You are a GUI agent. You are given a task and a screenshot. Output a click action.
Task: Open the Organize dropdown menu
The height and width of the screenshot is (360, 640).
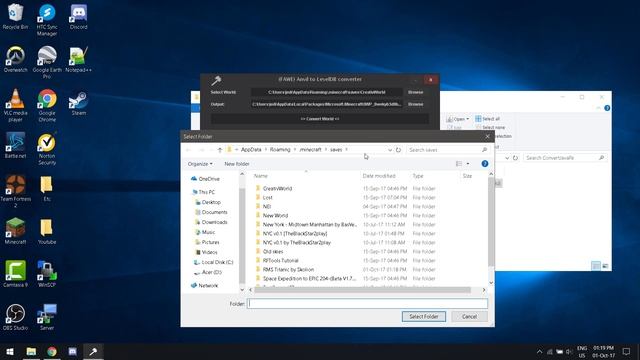(200, 164)
